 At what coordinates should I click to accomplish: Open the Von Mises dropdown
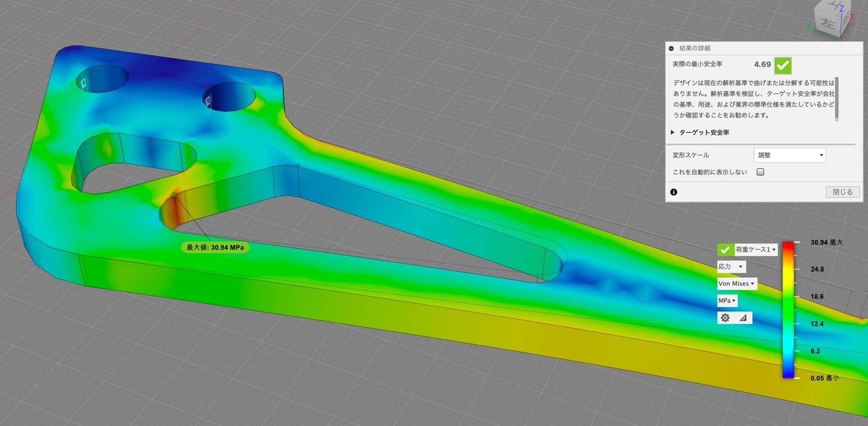[x=736, y=284]
